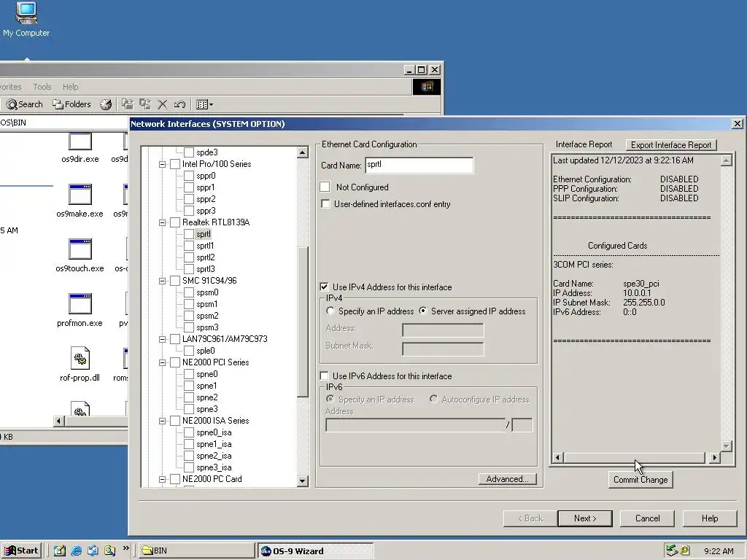Enable User-defined interfaces.conf entry checkbox
The image size is (747, 560).
[325, 204]
